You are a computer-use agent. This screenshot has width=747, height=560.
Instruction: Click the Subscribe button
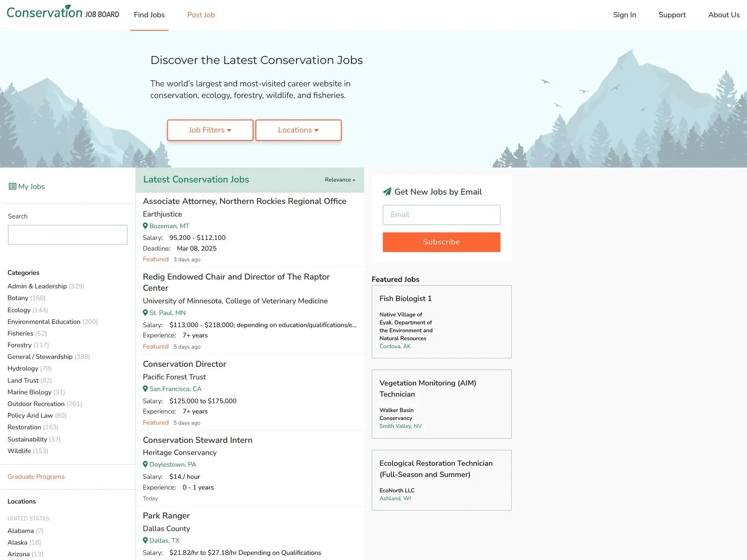point(442,242)
